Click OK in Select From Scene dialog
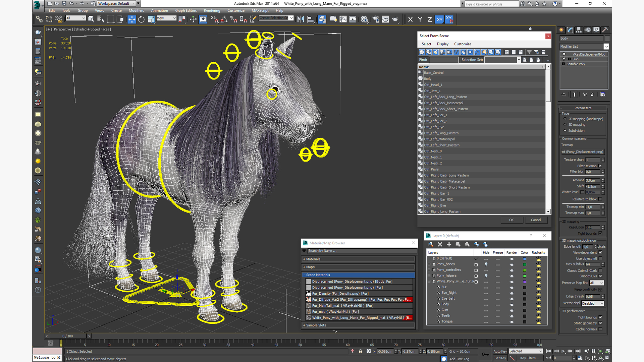The height and width of the screenshot is (362, 644). coord(512,220)
